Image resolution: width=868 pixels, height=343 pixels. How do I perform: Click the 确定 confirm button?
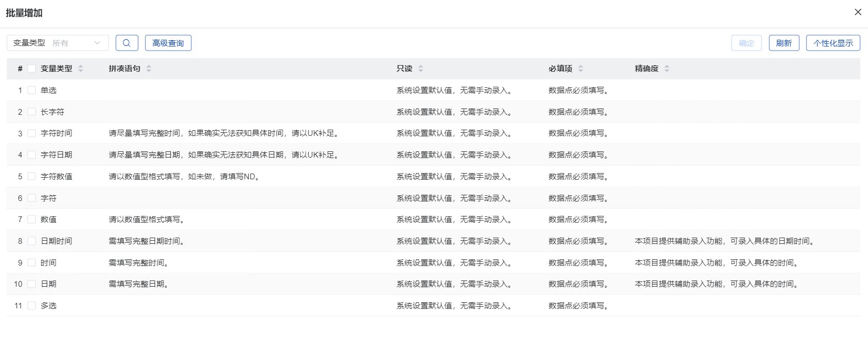pyautogui.click(x=746, y=43)
